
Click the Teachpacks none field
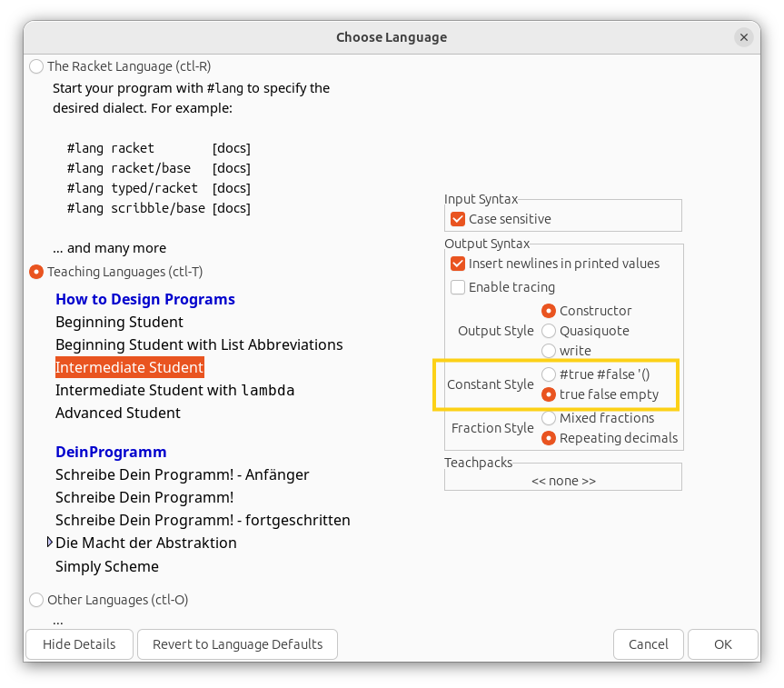tap(563, 481)
